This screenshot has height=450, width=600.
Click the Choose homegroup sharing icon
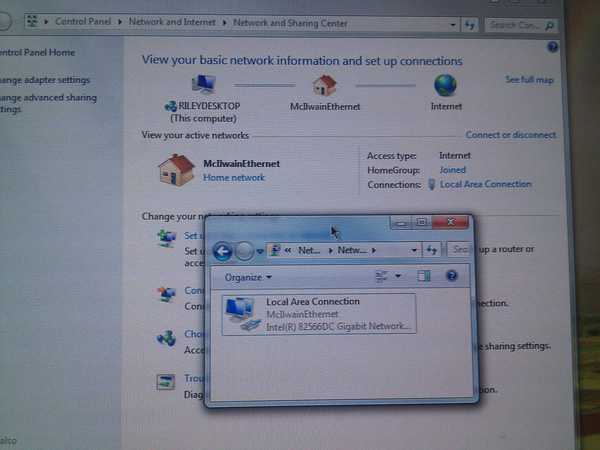coord(166,338)
